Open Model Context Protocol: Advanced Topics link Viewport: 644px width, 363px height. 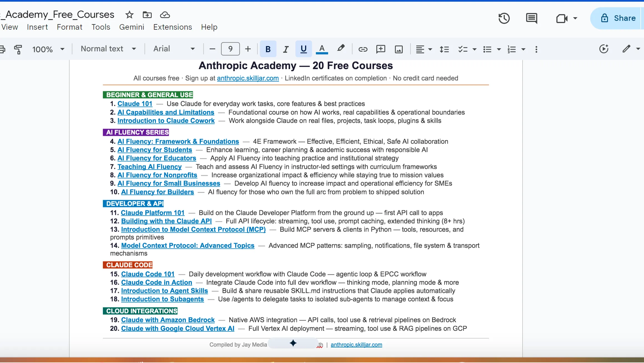click(x=188, y=245)
